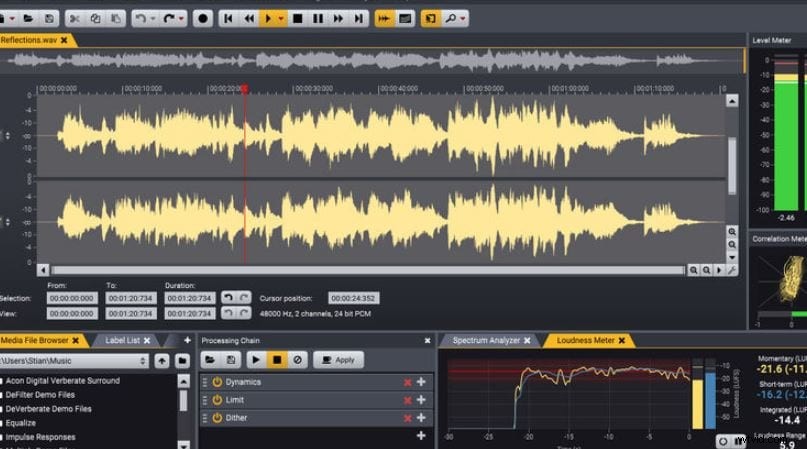807x449 pixels.
Task: Remove the Limit effect with the red X
Action: pos(408,400)
